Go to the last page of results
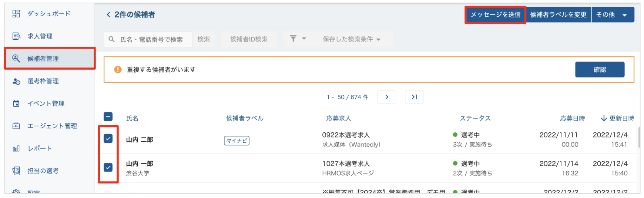644x198 pixels. pos(414,97)
